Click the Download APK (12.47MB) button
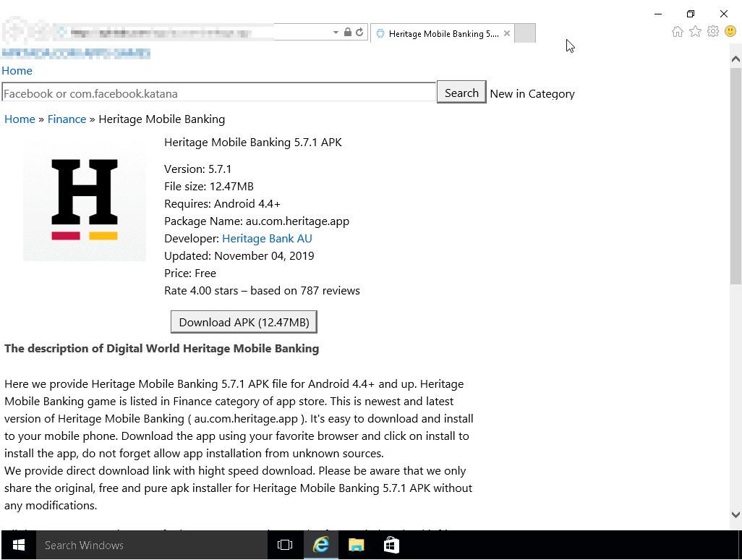The image size is (742, 560). click(x=244, y=323)
